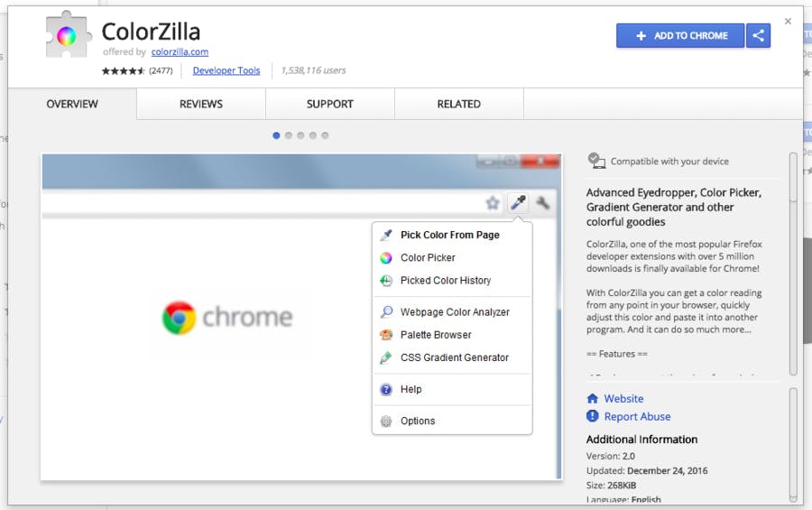Click Compatible with your device text
Viewport: 812px width, 510px height.
[x=669, y=162]
